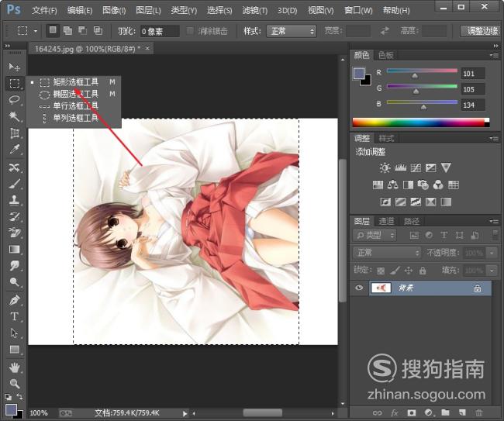Select the Brush tool
This screenshot has width=504, height=421.
pos(14,184)
